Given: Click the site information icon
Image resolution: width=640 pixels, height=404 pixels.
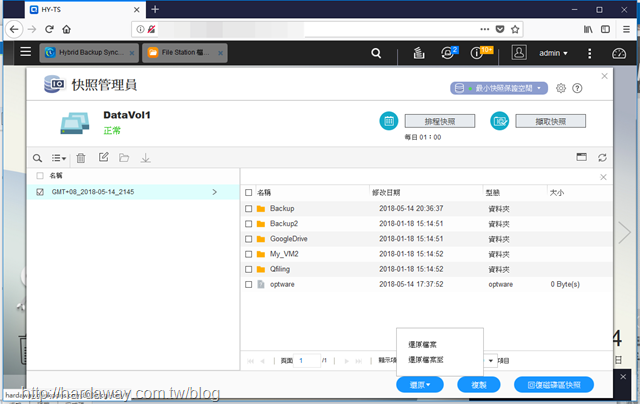Looking at the screenshot, I should click(140, 29).
